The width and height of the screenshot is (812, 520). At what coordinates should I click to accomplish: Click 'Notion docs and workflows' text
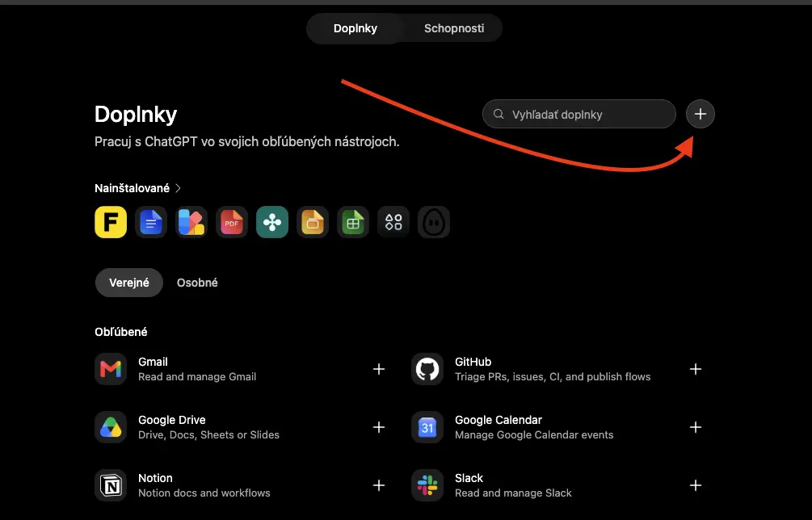click(204, 493)
